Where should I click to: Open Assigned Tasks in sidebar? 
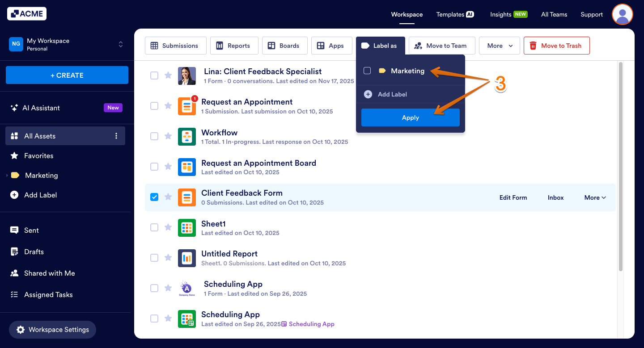pos(48,294)
